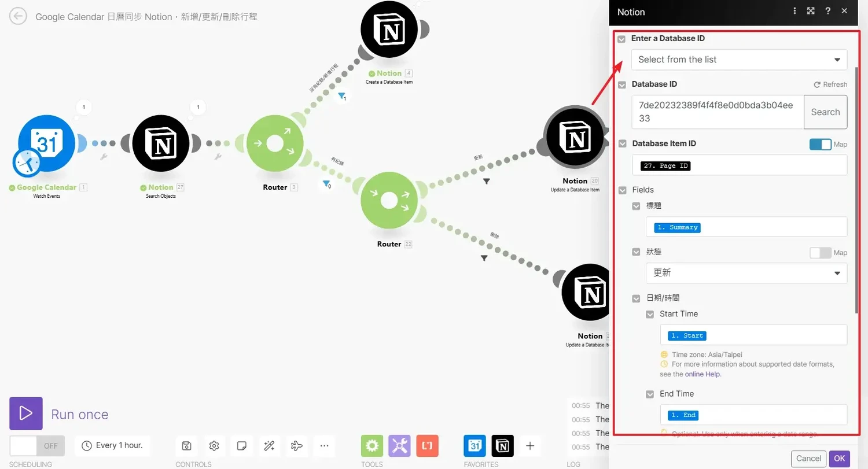
Task: Click Database Item ID field with Page ID
Action: click(x=740, y=165)
